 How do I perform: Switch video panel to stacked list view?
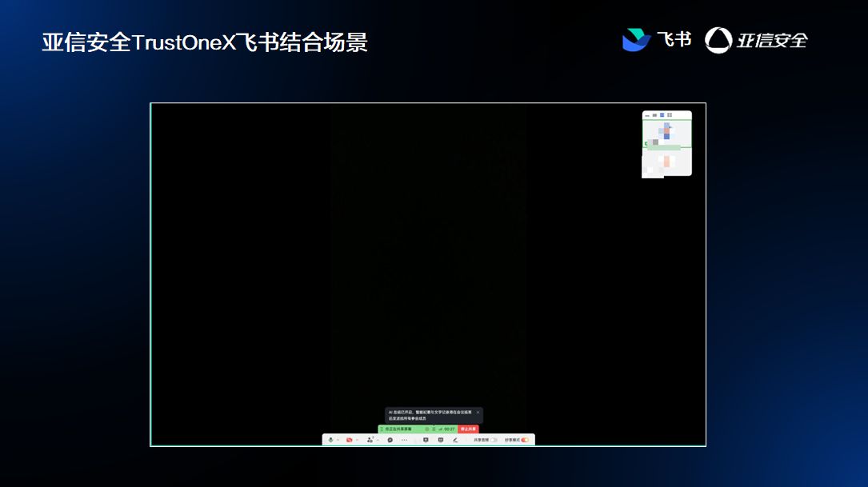[x=662, y=115]
